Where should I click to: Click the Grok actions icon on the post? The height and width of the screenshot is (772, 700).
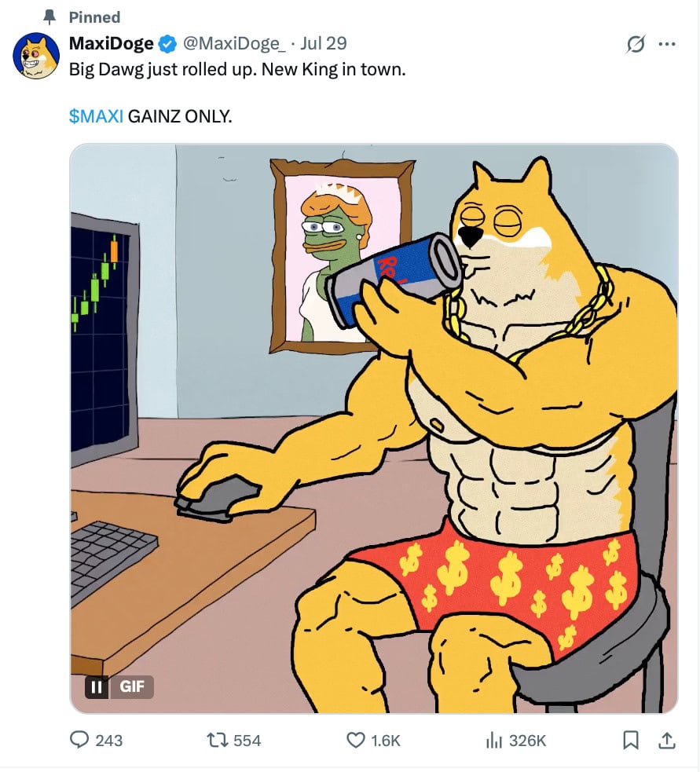(x=637, y=44)
